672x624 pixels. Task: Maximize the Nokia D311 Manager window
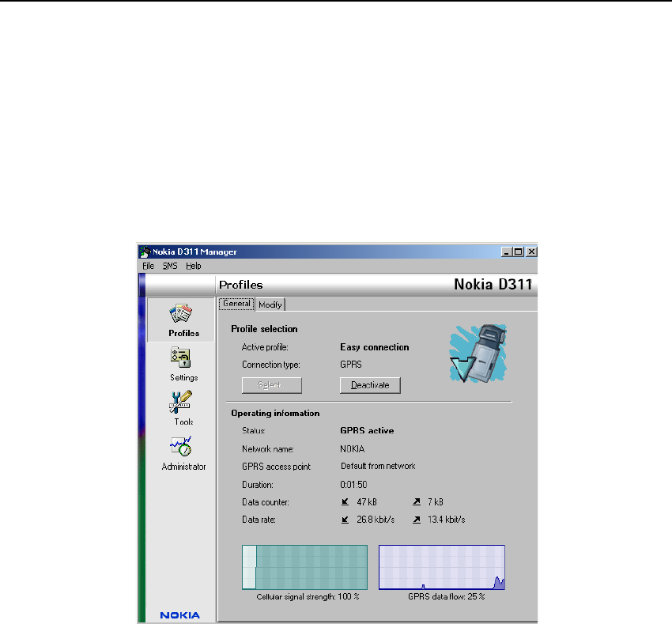[x=518, y=251]
